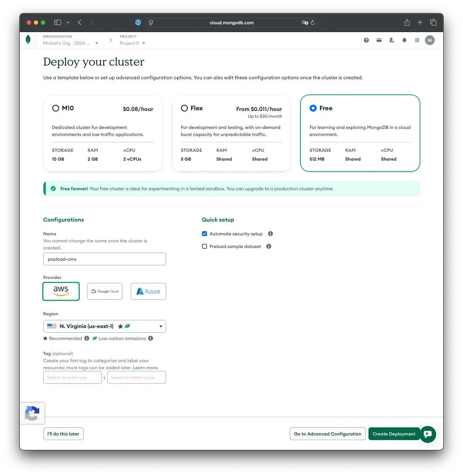Click the cloud.mongodb.com address bar

pos(232,23)
